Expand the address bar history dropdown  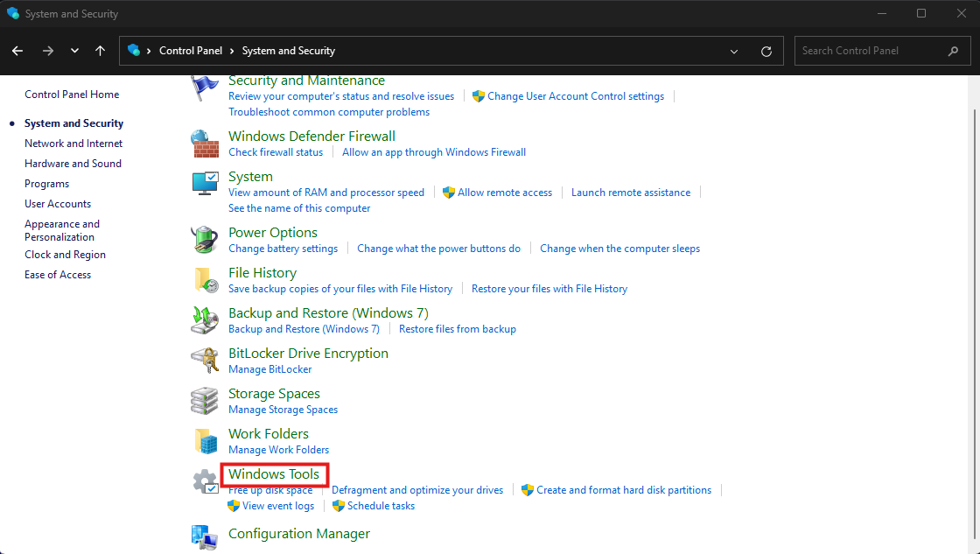(734, 51)
